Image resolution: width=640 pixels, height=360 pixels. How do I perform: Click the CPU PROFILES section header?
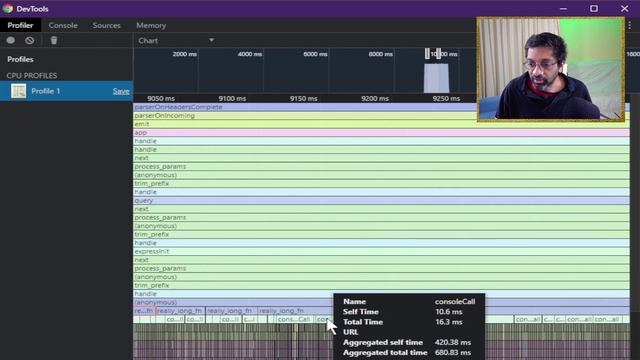(x=32, y=76)
